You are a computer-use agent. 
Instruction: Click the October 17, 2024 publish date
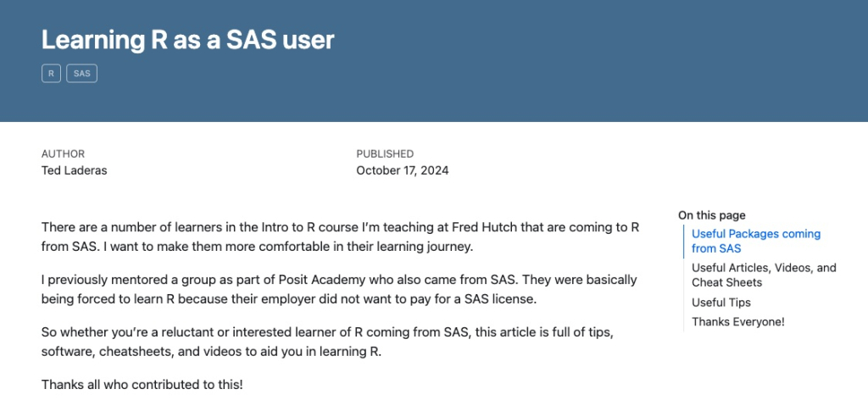[403, 170]
